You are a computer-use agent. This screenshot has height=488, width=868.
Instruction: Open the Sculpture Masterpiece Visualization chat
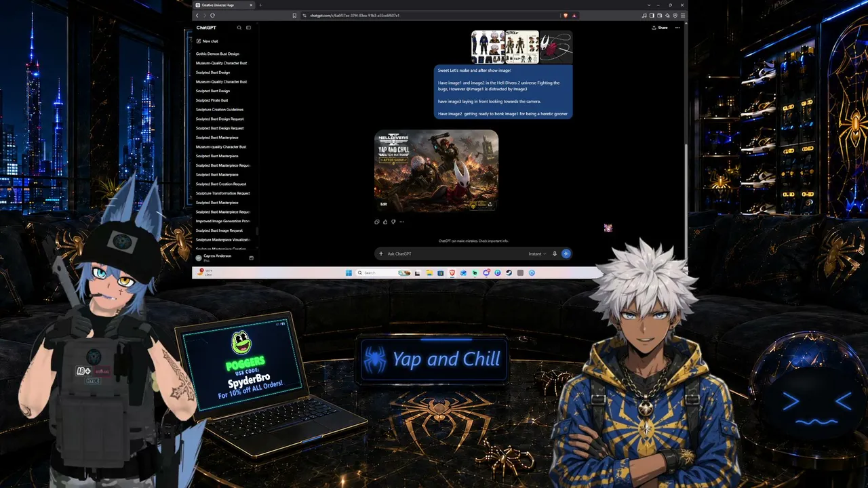point(223,239)
